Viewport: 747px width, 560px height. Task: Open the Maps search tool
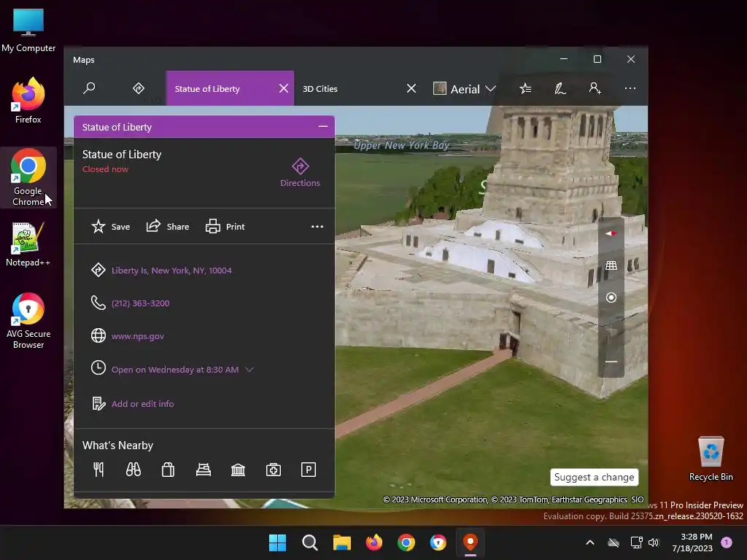tap(89, 88)
